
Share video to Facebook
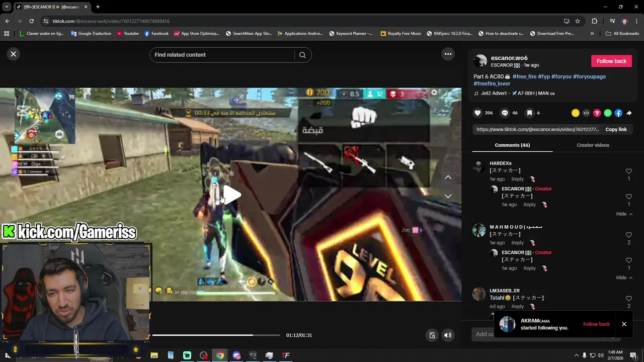[x=618, y=113]
